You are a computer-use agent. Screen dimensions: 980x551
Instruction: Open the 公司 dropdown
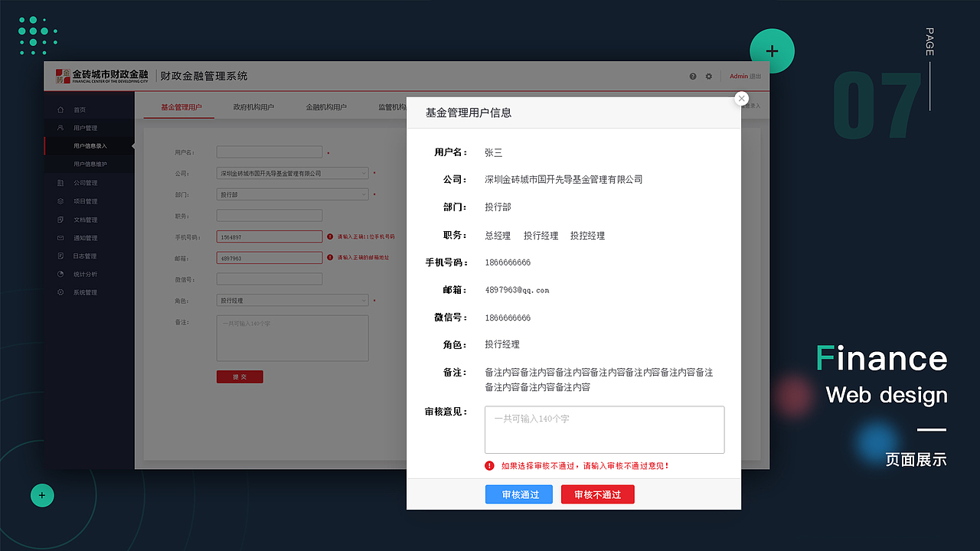tap(292, 174)
